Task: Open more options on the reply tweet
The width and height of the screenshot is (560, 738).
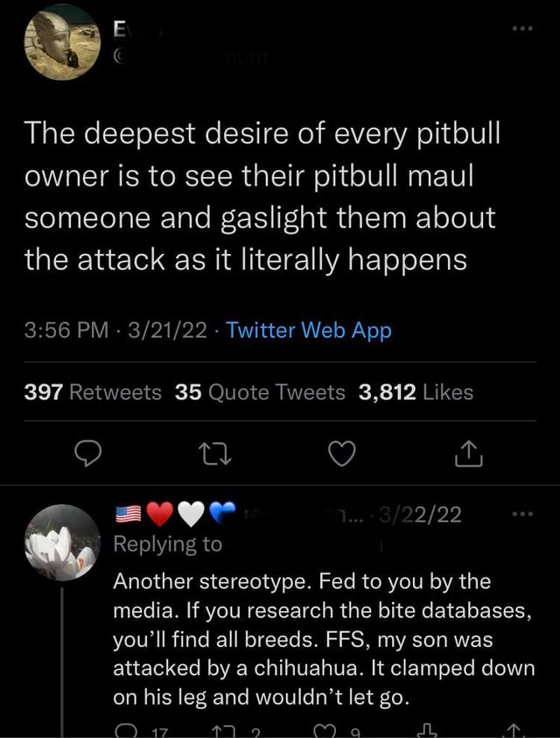Action: click(x=523, y=514)
